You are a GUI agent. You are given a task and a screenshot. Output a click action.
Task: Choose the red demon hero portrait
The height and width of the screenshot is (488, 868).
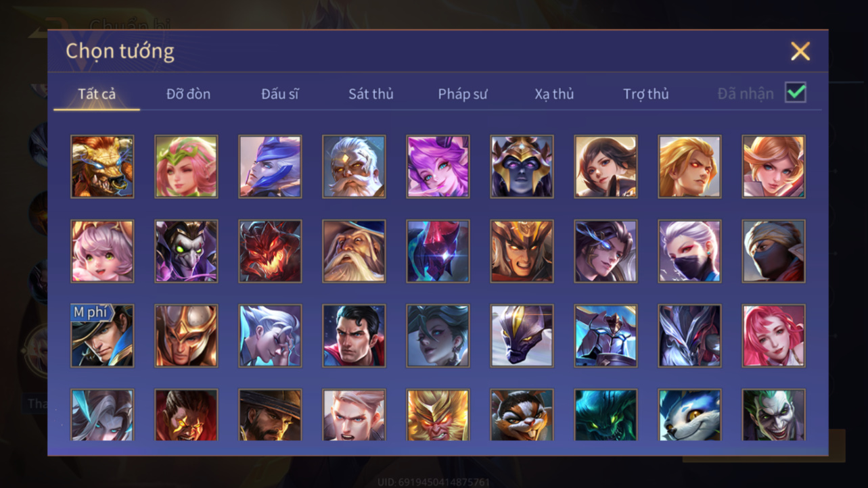click(270, 251)
